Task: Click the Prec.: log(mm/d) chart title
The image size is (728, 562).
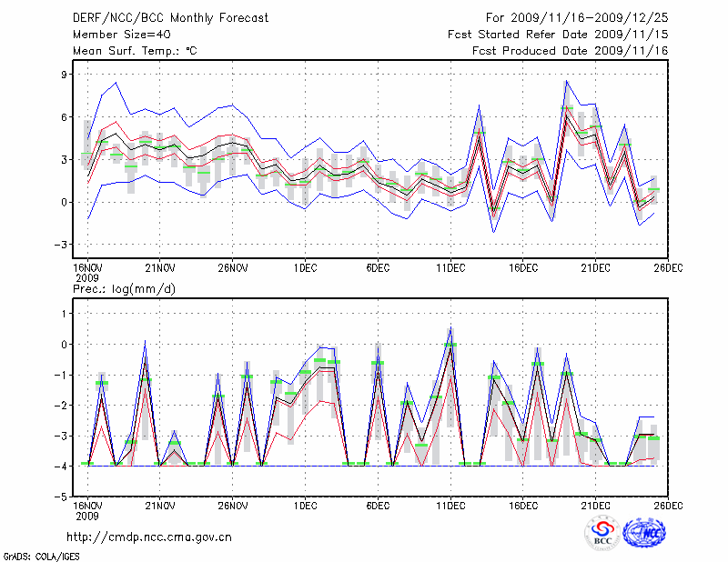Action: tap(124, 288)
